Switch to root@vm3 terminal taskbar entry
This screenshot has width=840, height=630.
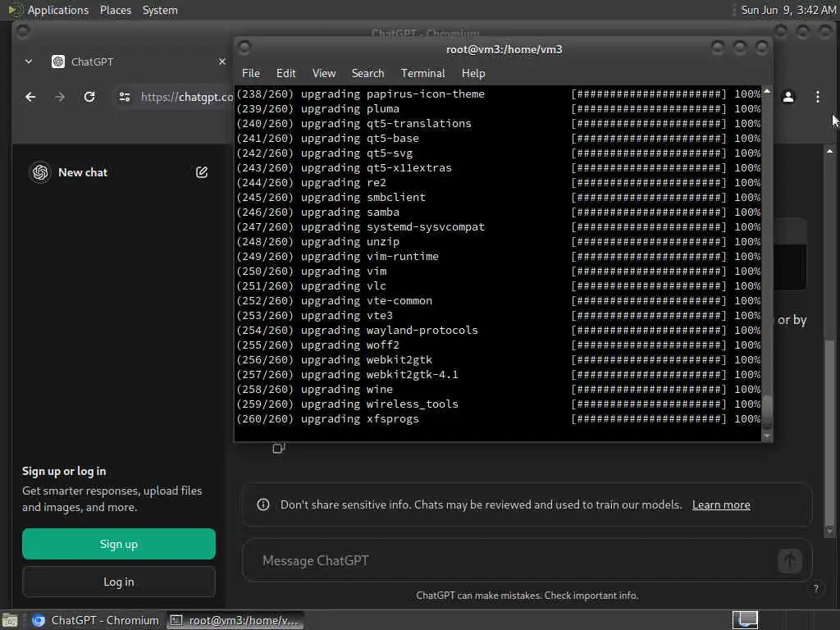pos(234,620)
